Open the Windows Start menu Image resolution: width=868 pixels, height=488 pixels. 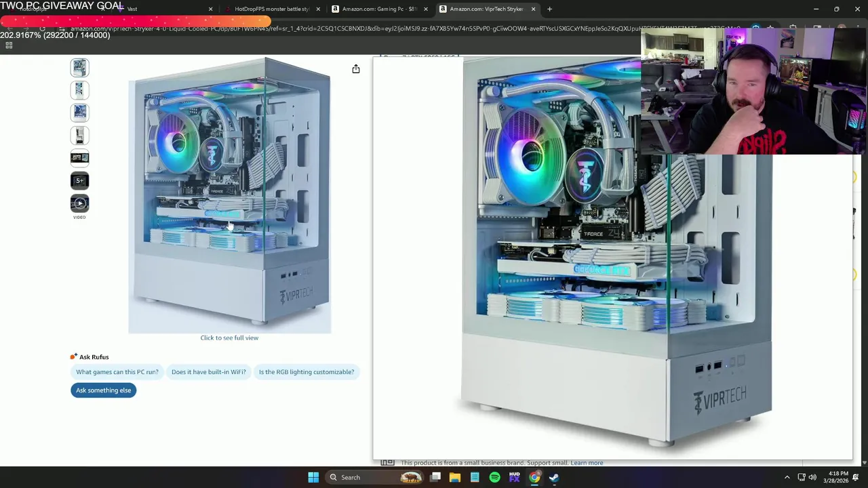[x=313, y=477]
